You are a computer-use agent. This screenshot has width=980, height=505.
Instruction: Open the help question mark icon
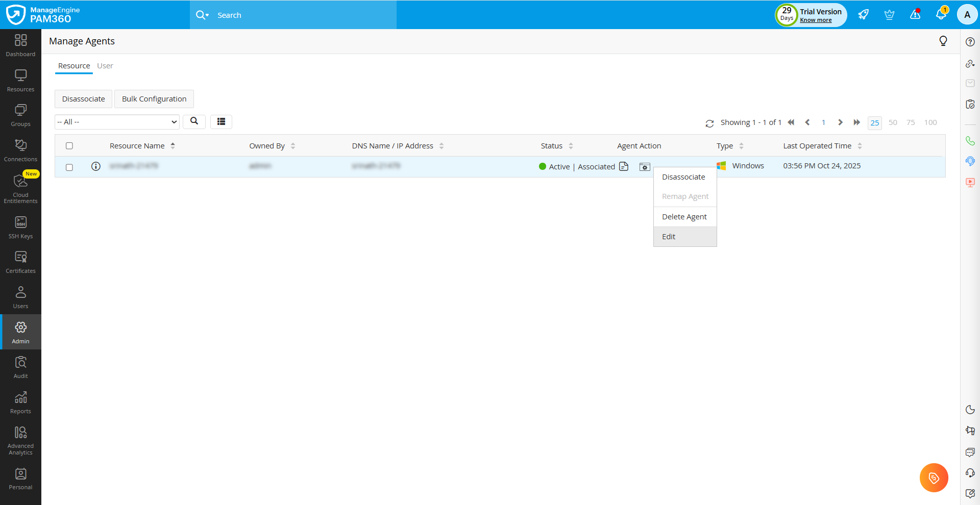(970, 42)
